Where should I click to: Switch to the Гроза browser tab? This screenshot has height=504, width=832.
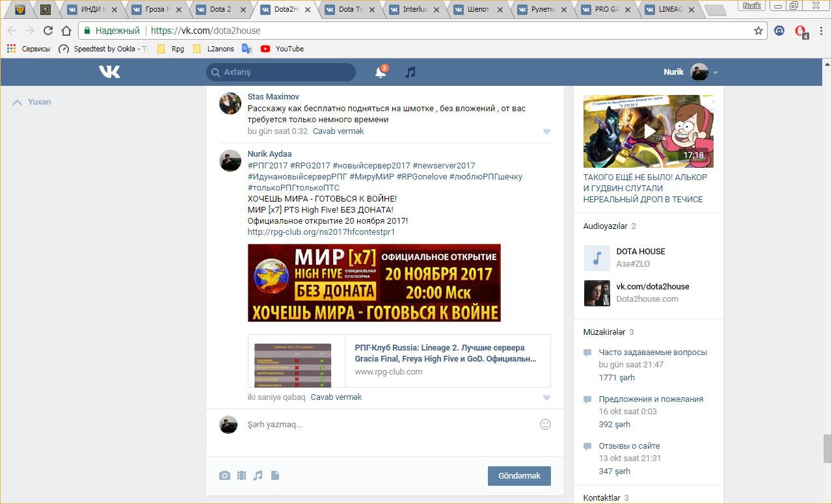pyautogui.click(x=157, y=10)
